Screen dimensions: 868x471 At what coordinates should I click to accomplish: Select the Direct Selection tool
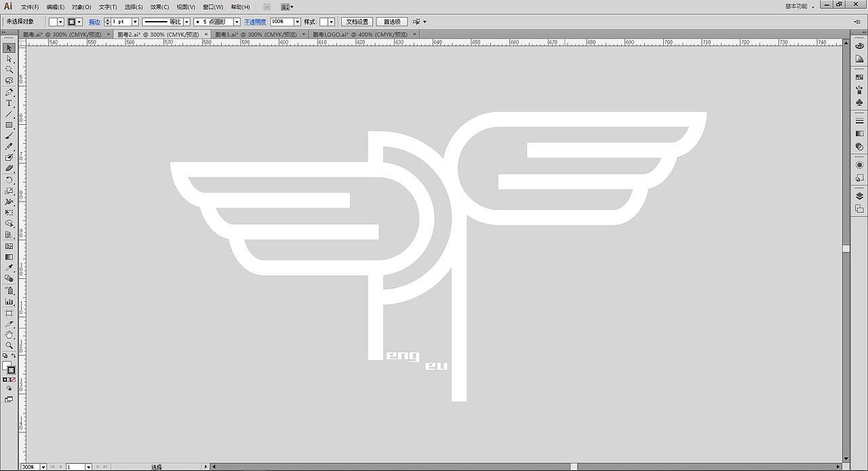coord(9,59)
